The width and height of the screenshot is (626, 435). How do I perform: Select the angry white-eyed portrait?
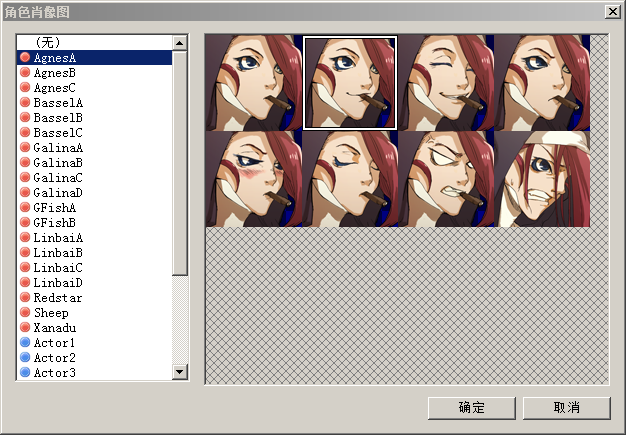click(x=446, y=179)
